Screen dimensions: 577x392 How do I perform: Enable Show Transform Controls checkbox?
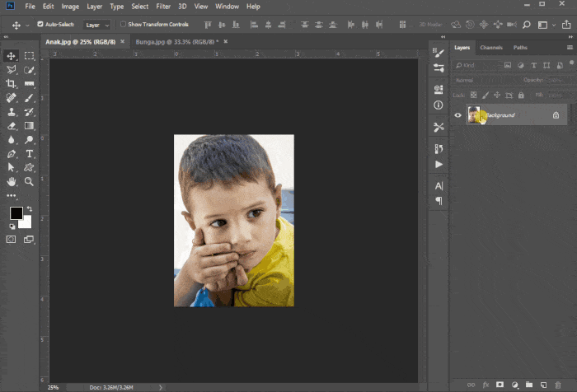124,24
